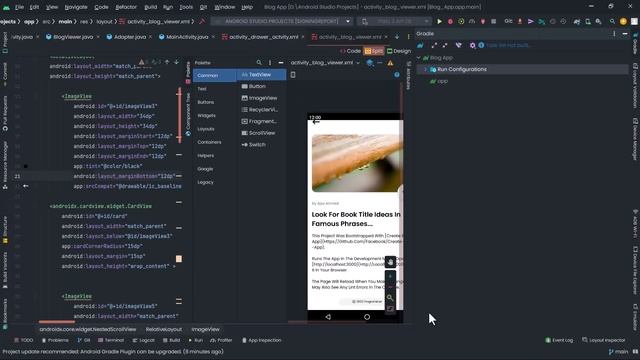Open the device selector dropdown in toolbar
Screen dimensions: 640x360
394,21
